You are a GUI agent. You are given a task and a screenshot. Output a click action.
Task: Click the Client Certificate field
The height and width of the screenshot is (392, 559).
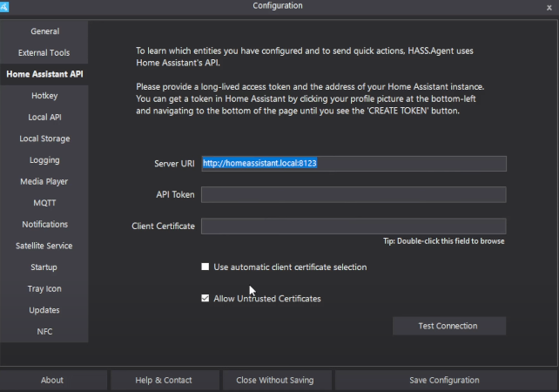tap(354, 226)
